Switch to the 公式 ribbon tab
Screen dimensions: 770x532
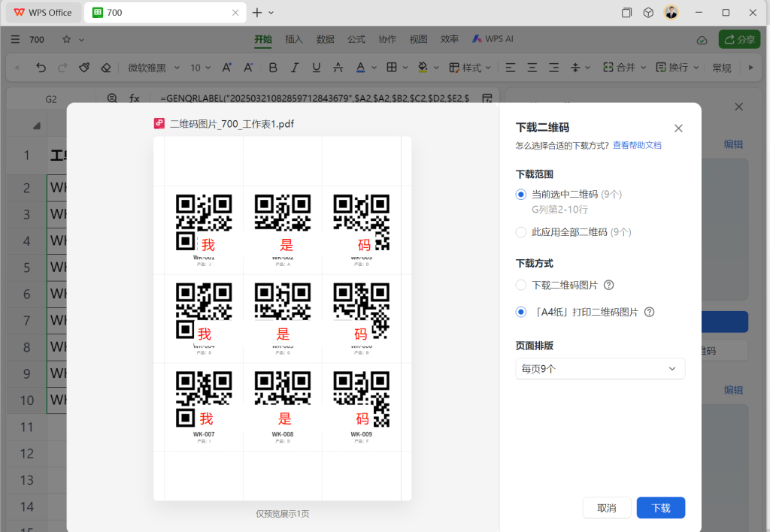(x=356, y=39)
